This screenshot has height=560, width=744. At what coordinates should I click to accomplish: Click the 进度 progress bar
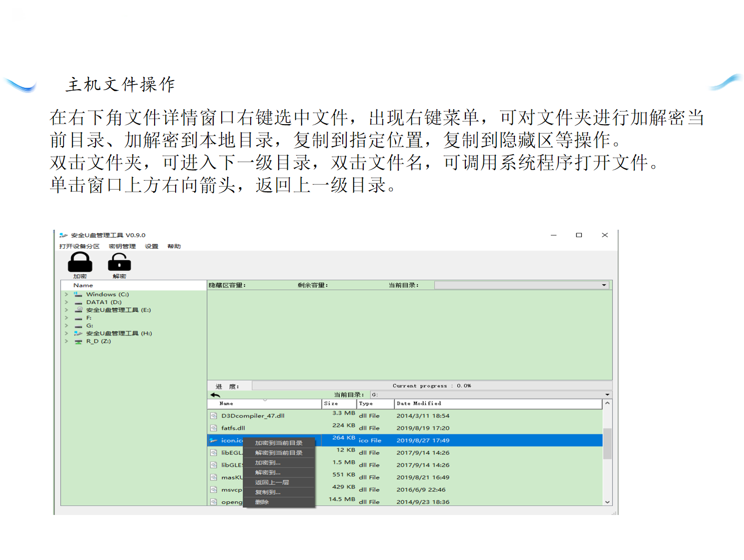[430, 386]
